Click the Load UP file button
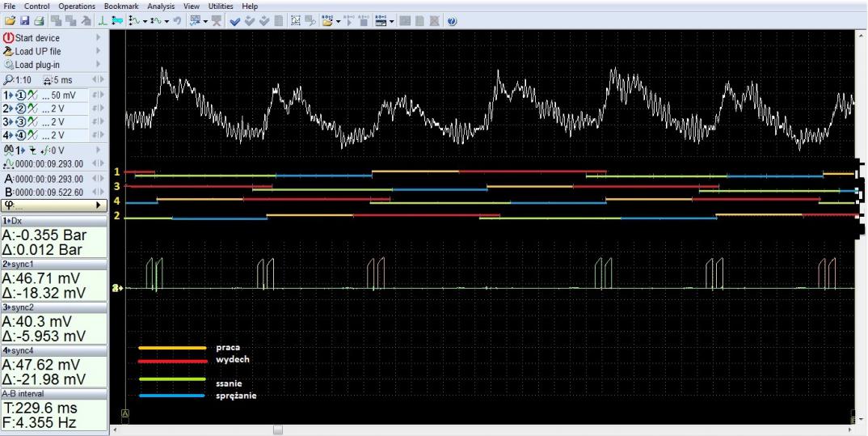 (37, 51)
